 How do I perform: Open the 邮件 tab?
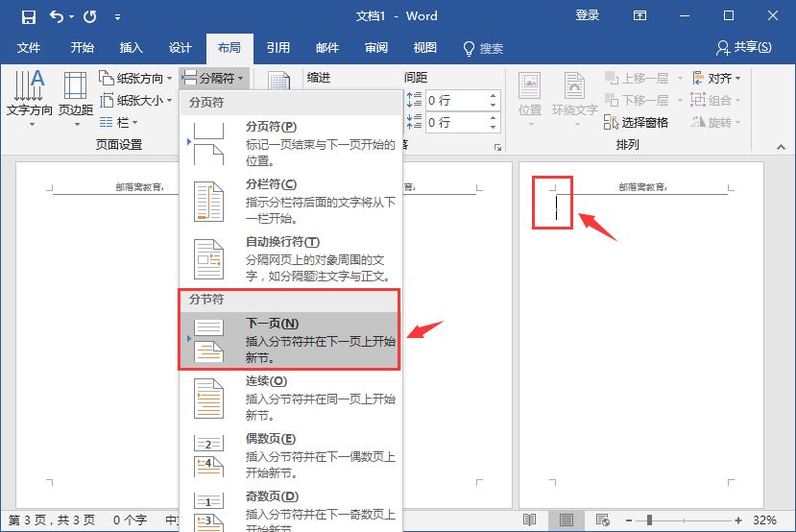tap(326, 48)
